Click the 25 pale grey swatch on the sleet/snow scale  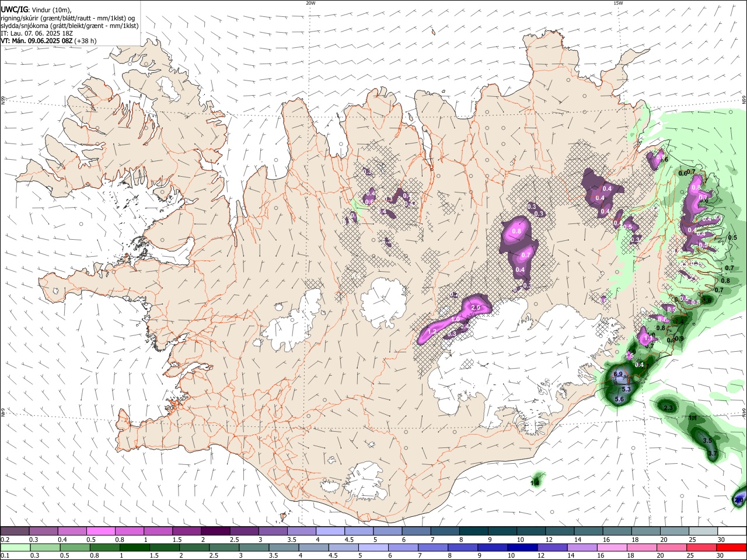703,531
